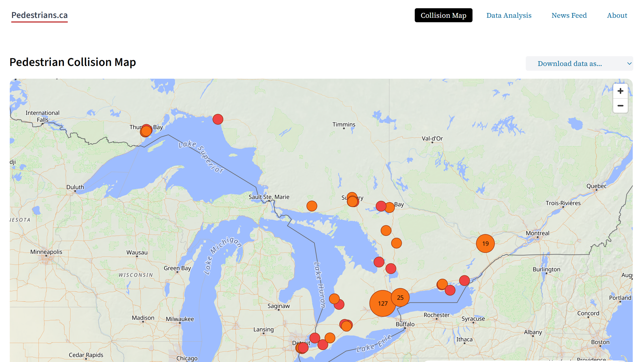Zoom out with the map minus button
The height and width of the screenshot is (362, 644).
pyautogui.click(x=620, y=106)
